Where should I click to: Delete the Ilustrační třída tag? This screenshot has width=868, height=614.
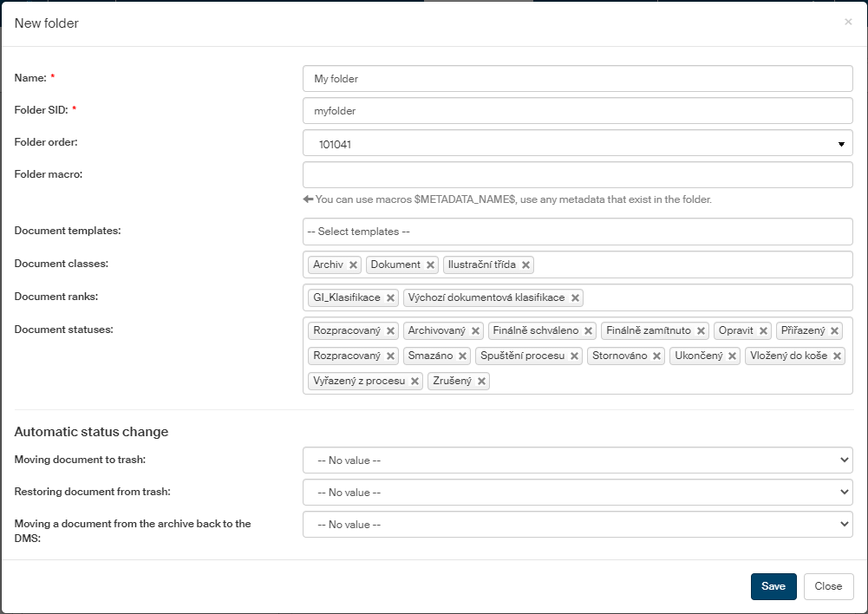[x=525, y=265]
